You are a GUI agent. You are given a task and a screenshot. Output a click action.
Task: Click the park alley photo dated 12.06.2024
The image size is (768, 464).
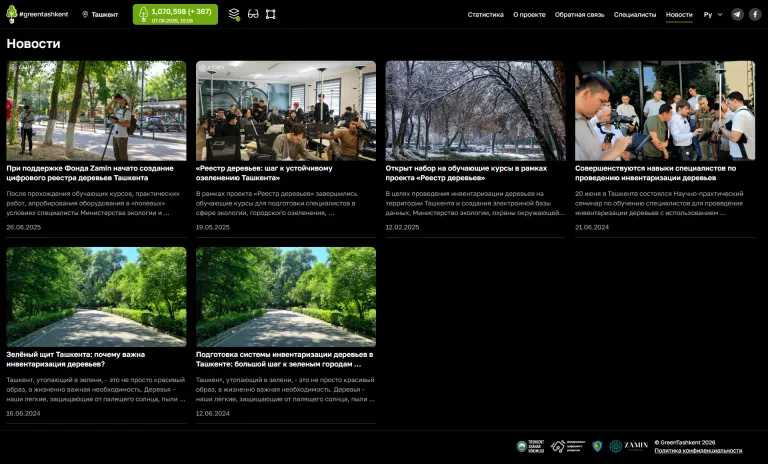pyautogui.click(x=286, y=297)
